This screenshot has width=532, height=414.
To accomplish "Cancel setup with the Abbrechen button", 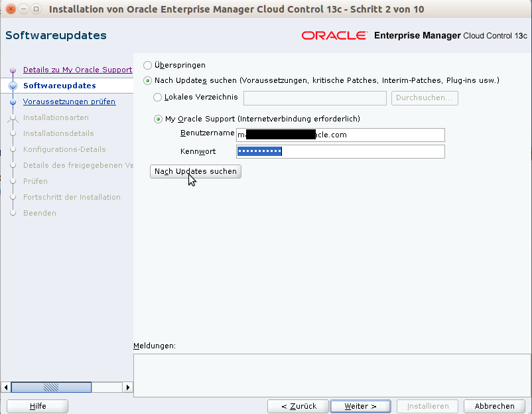I will (494, 406).
